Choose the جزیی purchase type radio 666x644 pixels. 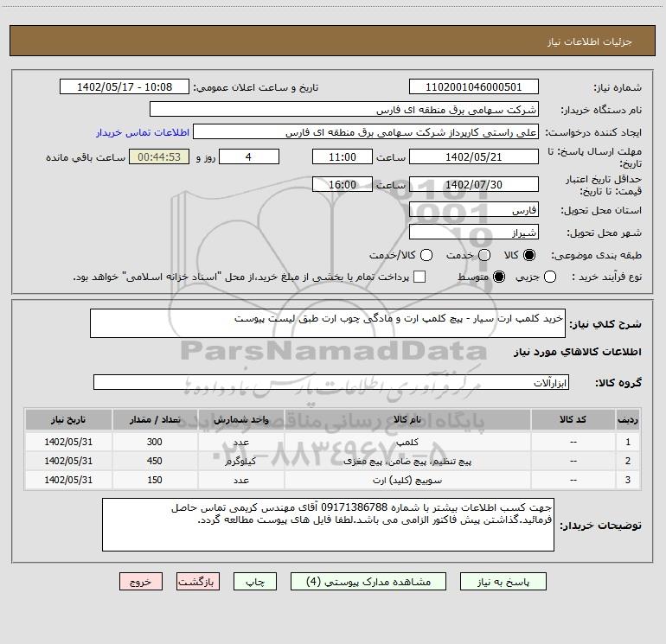(549, 277)
